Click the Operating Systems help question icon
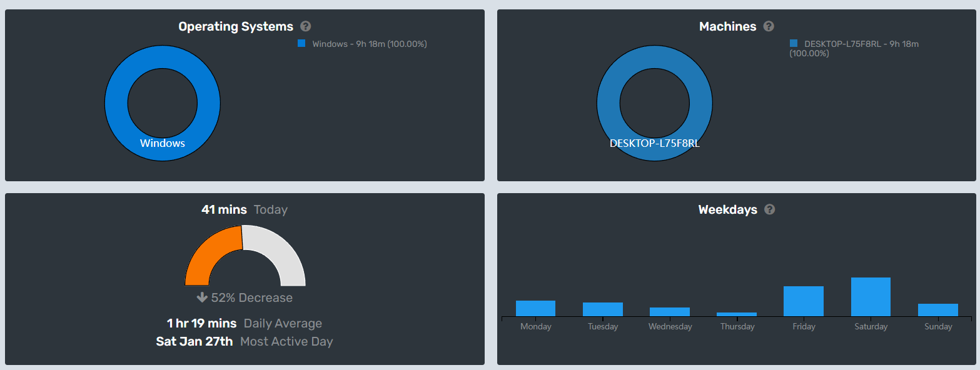The image size is (980, 370). 305,26
